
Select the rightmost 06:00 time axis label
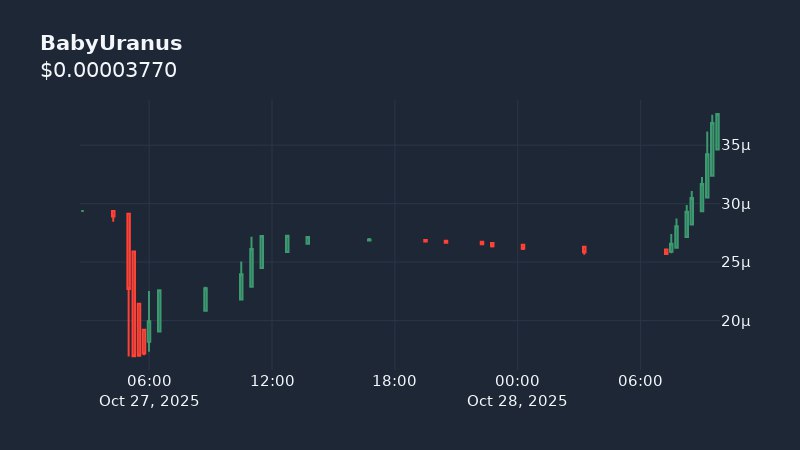coord(640,381)
